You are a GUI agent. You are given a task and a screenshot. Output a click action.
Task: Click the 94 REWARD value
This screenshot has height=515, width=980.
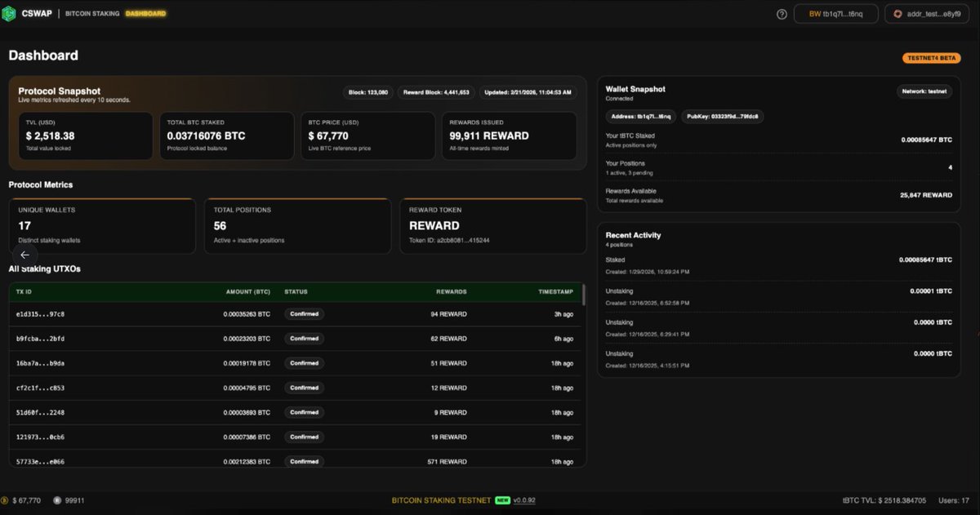(448, 314)
